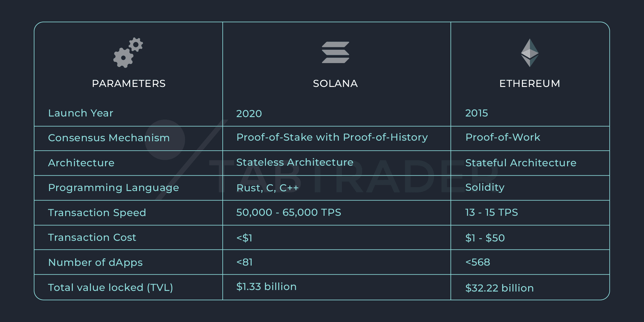
Task: Select the 50,000 - 65,000 TPS value
Action: [289, 212]
